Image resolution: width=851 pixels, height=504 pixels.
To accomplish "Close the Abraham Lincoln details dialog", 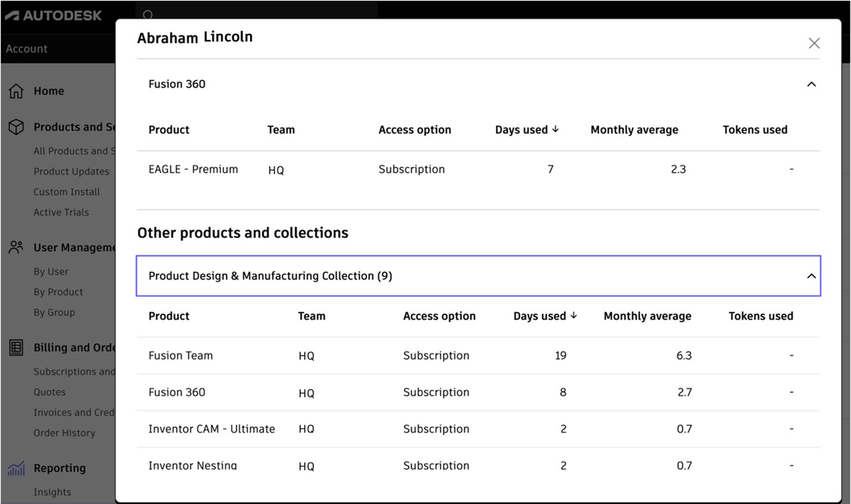I will coord(814,42).
